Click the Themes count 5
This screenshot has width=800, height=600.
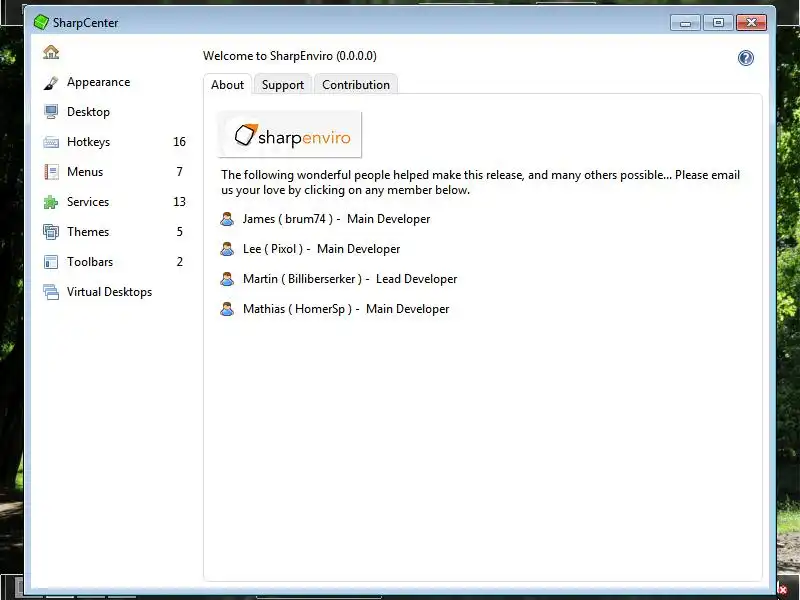coord(180,232)
